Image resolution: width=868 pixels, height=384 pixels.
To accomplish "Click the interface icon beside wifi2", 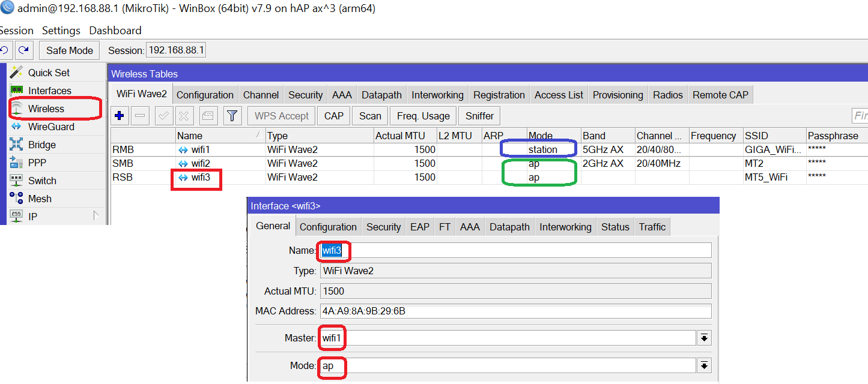I will coord(183,164).
